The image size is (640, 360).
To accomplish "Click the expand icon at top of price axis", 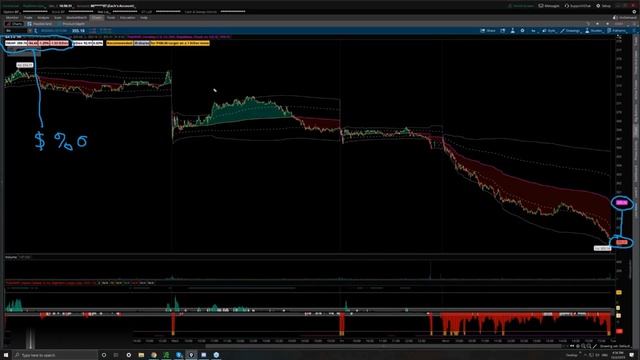I will (x=619, y=37).
